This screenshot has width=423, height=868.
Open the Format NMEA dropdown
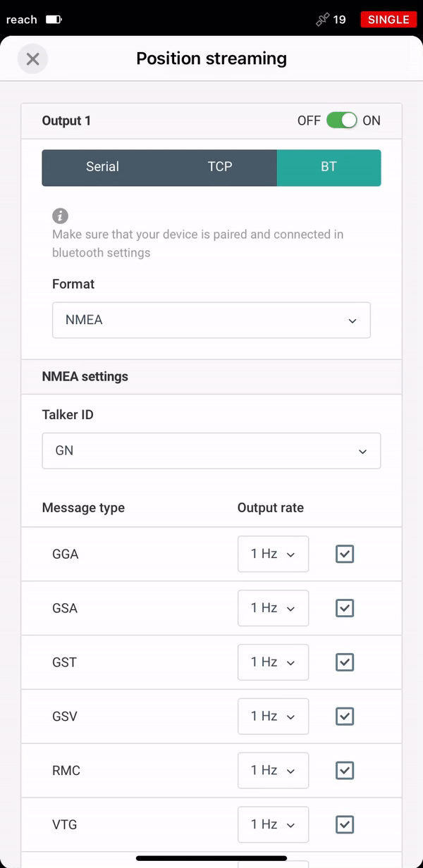coord(211,320)
